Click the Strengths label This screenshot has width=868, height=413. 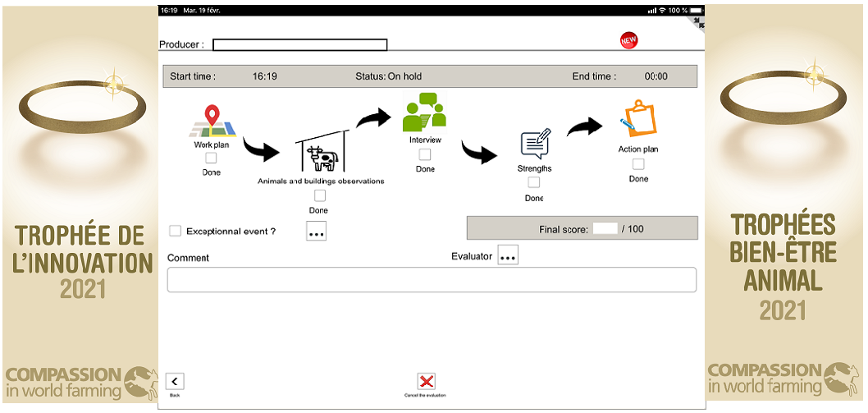(x=535, y=168)
